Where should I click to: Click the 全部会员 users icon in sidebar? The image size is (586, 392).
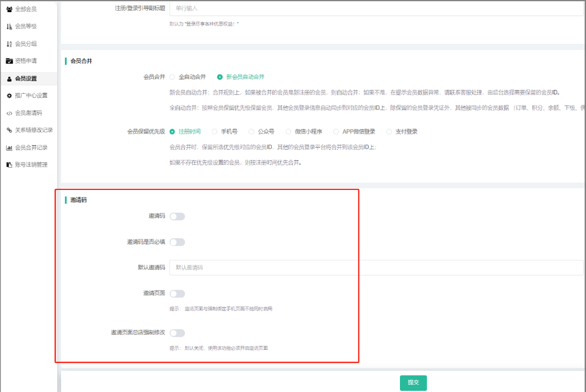[9, 9]
